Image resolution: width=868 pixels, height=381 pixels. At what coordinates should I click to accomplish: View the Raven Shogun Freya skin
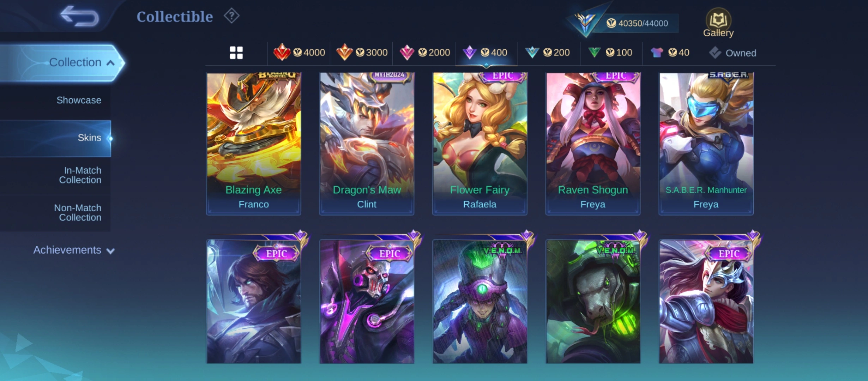click(x=593, y=144)
